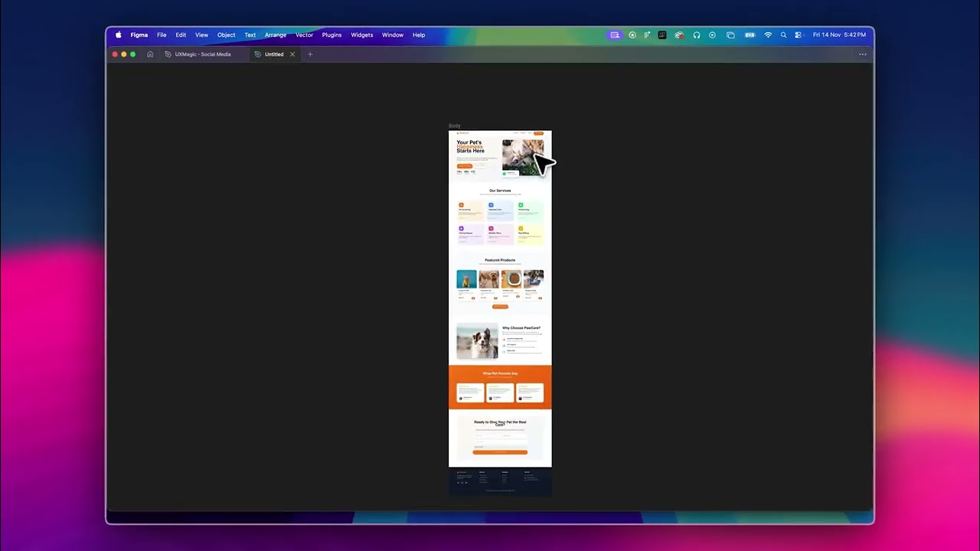The height and width of the screenshot is (551, 980).
Task: Click the purple screen-sharing menu bar icon
Action: click(615, 35)
